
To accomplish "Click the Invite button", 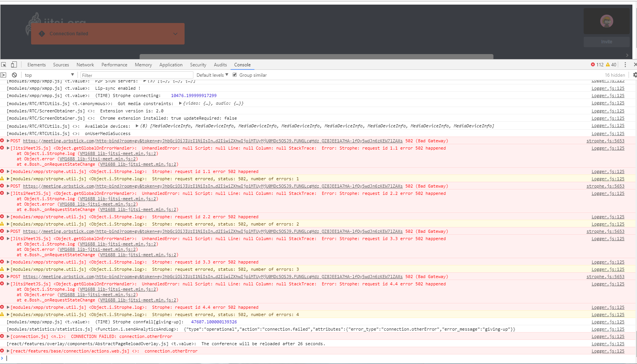I will [x=606, y=42].
